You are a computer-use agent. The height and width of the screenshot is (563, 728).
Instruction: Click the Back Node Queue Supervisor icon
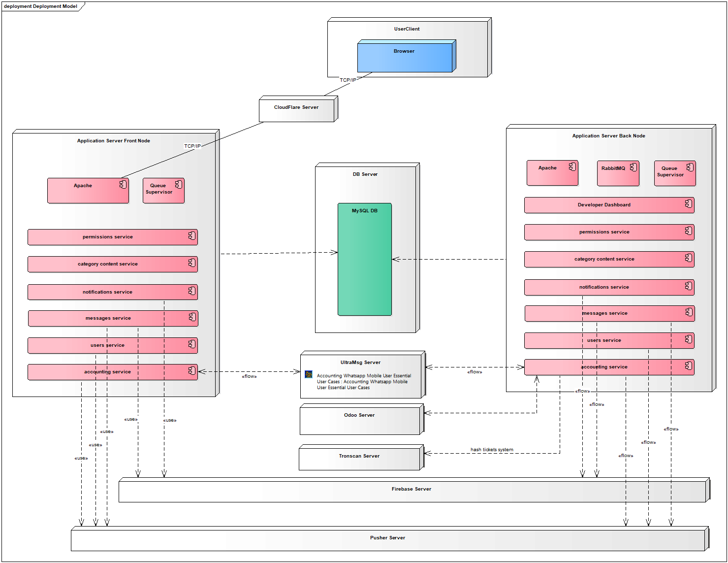[x=690, y=167]
